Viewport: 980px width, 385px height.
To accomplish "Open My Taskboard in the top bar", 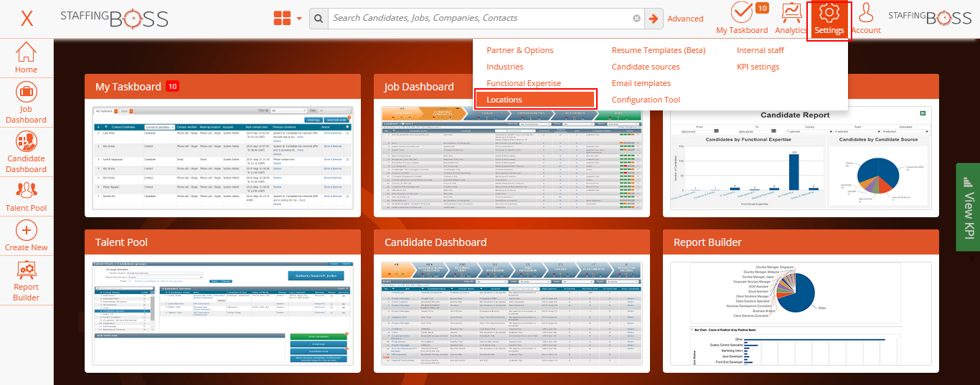I will pyautogui.click(x=742, y=19).
